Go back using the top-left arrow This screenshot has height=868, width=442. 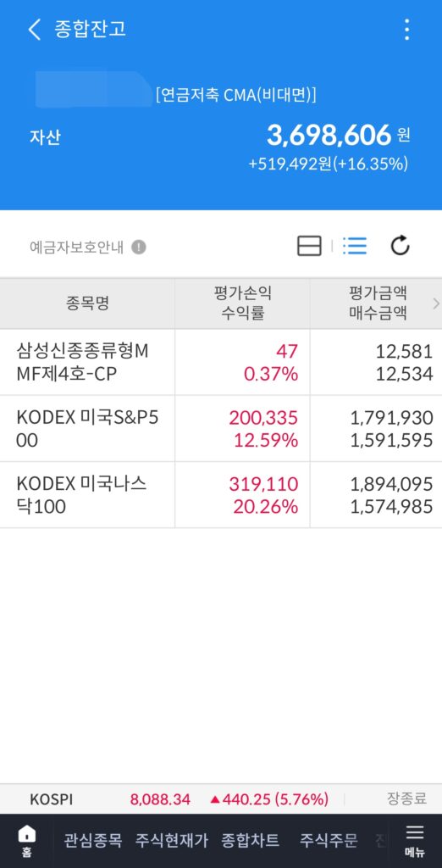coord(35,30)
